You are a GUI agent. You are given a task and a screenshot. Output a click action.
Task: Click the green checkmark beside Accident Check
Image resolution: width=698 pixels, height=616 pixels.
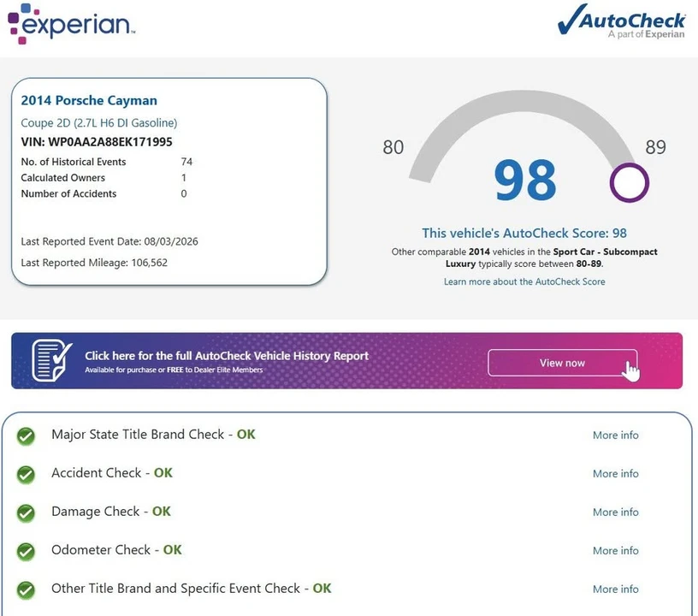pos(26,475)
